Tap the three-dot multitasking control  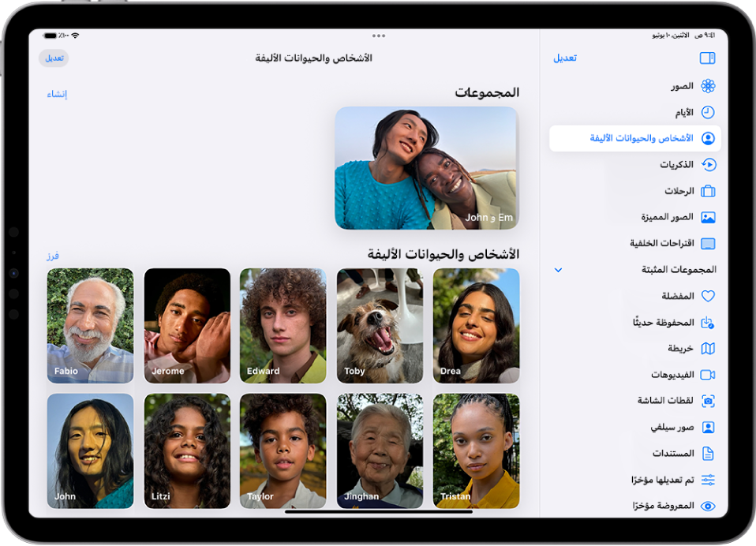[379, 36]
